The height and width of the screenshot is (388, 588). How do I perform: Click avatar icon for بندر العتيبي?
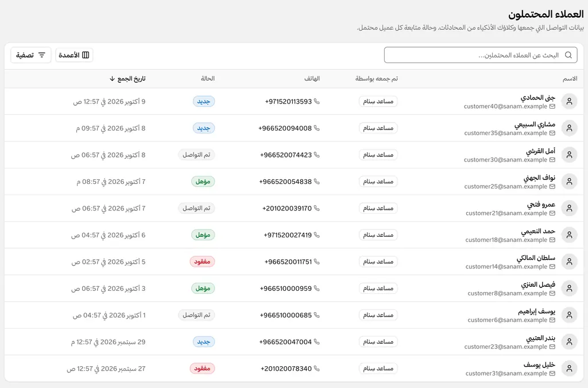click(569, 342)
